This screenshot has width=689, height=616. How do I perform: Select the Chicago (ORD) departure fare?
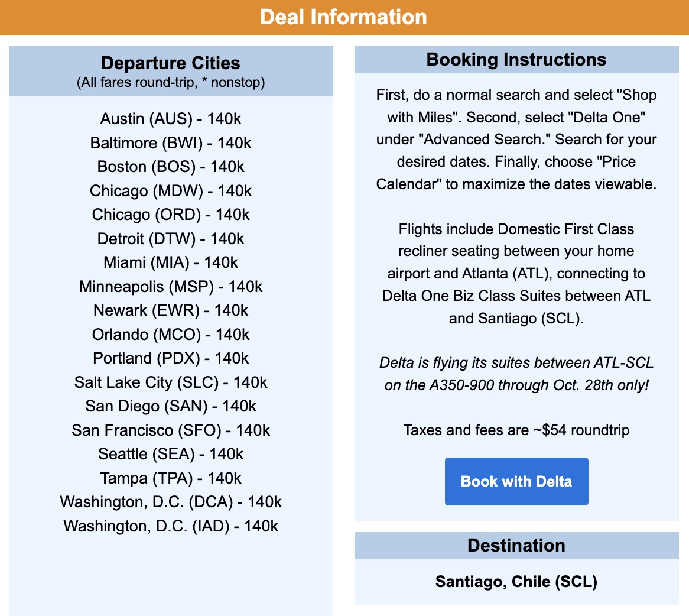point(171,215)
